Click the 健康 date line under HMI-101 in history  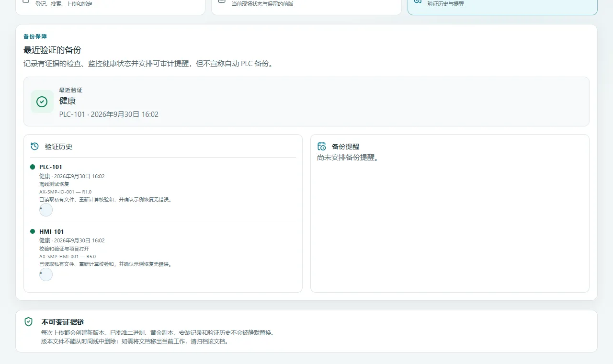click(x=72, y=240)
